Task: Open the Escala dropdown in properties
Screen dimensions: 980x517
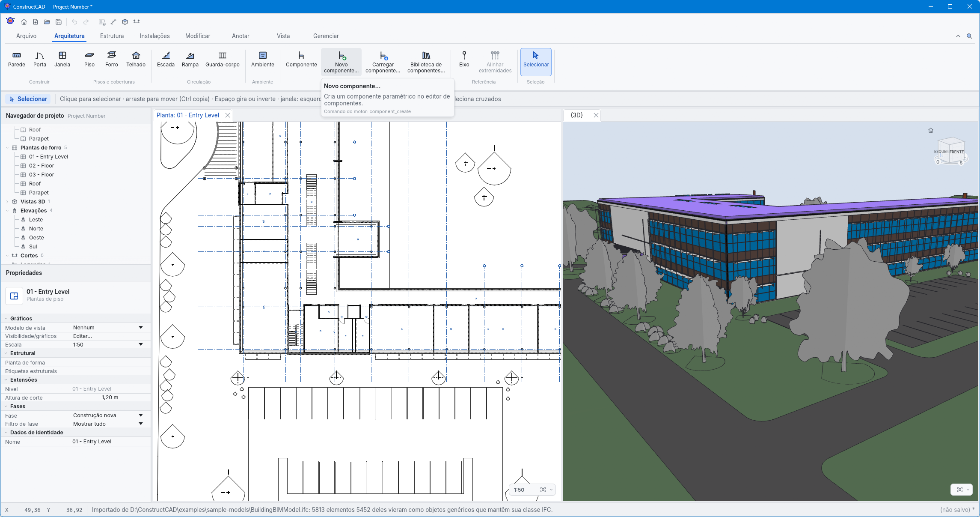Action: point(110,344)
